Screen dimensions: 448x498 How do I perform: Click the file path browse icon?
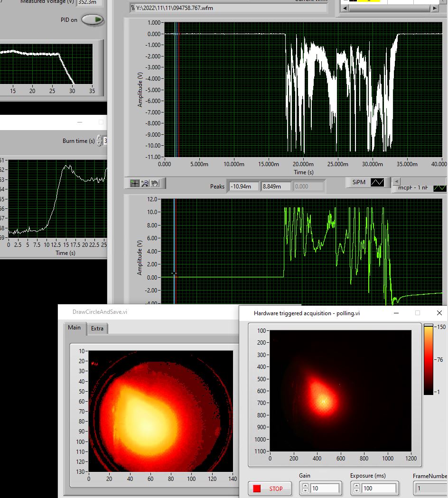pos(133,8)
